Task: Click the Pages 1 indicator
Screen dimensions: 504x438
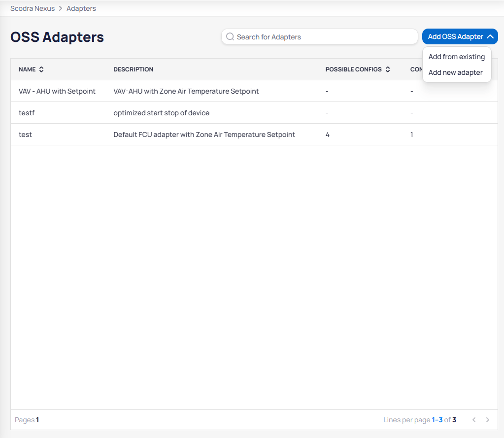Action: pos(27,420)
